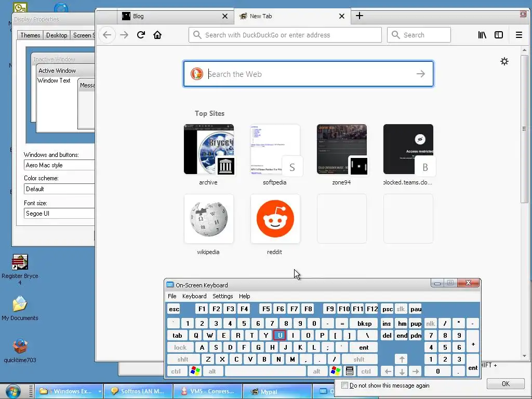Click the highlighted U key
Image resolution: width=532 pixels, height=399 pixels.
pyautogui.click(x=280, y=336)
